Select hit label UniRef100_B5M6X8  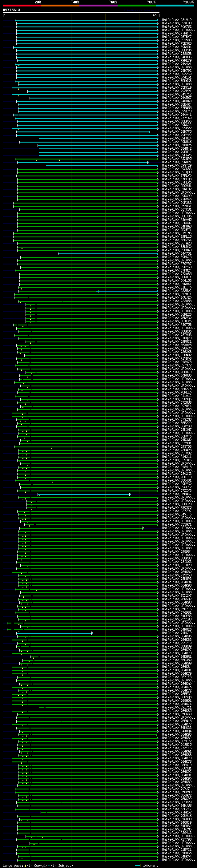(x=177, y=81)
